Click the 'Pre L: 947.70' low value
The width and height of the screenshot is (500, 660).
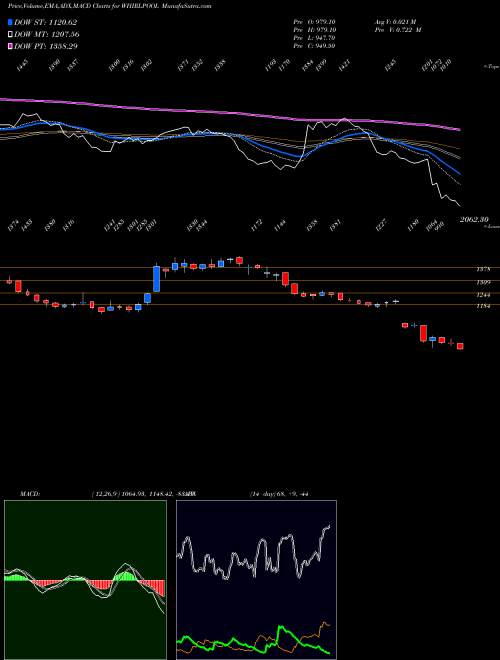[x=314, y=38]
